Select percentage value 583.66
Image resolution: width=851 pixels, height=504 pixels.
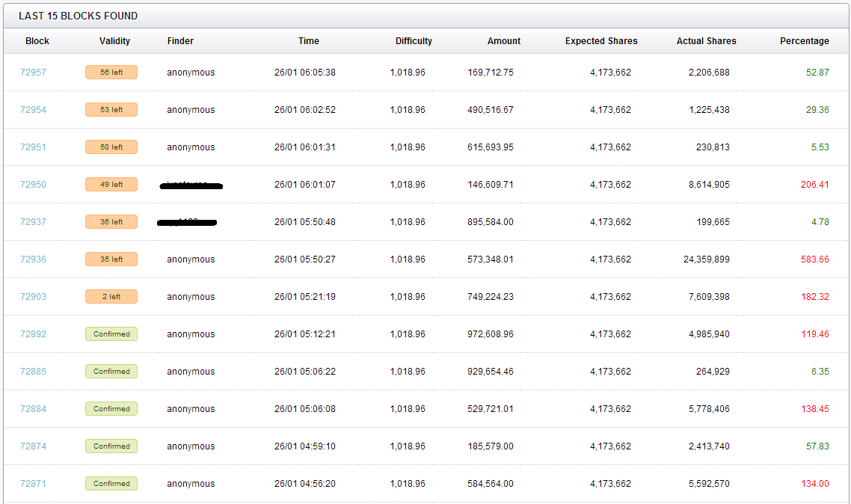click(x=814, y=259)
